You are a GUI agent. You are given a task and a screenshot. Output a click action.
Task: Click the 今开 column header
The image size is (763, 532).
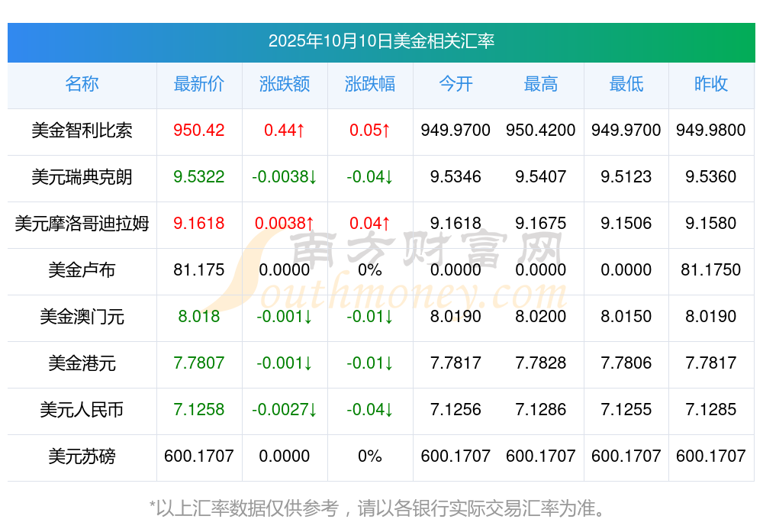tap(456, 85)
